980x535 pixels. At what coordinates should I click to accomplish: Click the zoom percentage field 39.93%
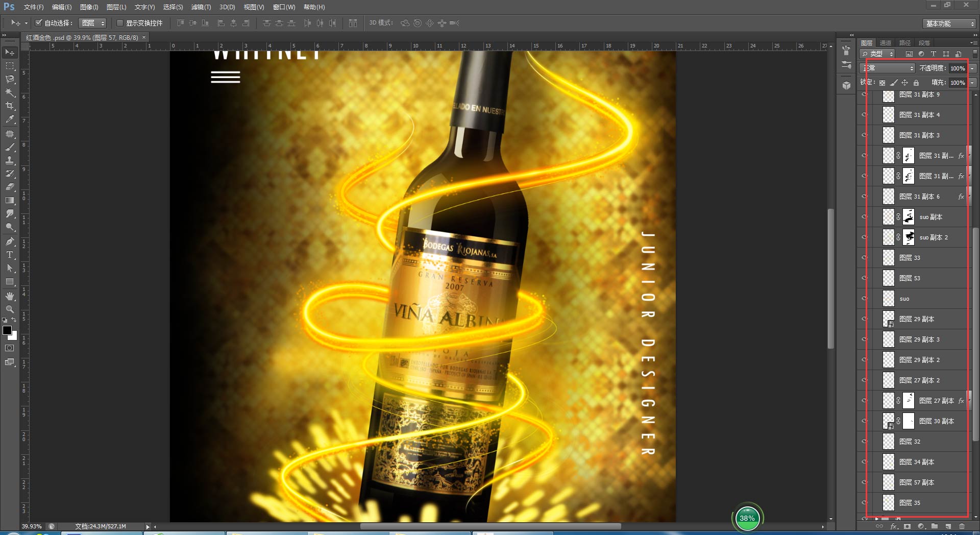[x=32, y=526]
